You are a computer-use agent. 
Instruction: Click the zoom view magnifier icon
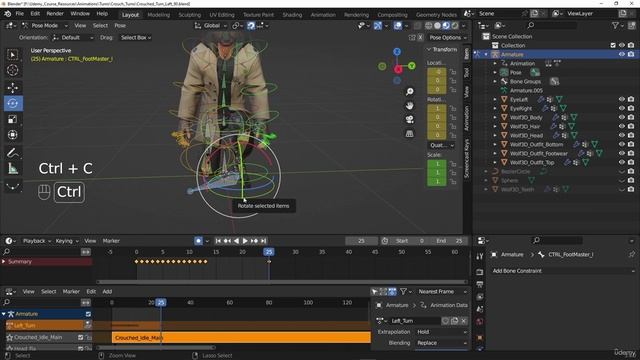click(x=409, y=92)
